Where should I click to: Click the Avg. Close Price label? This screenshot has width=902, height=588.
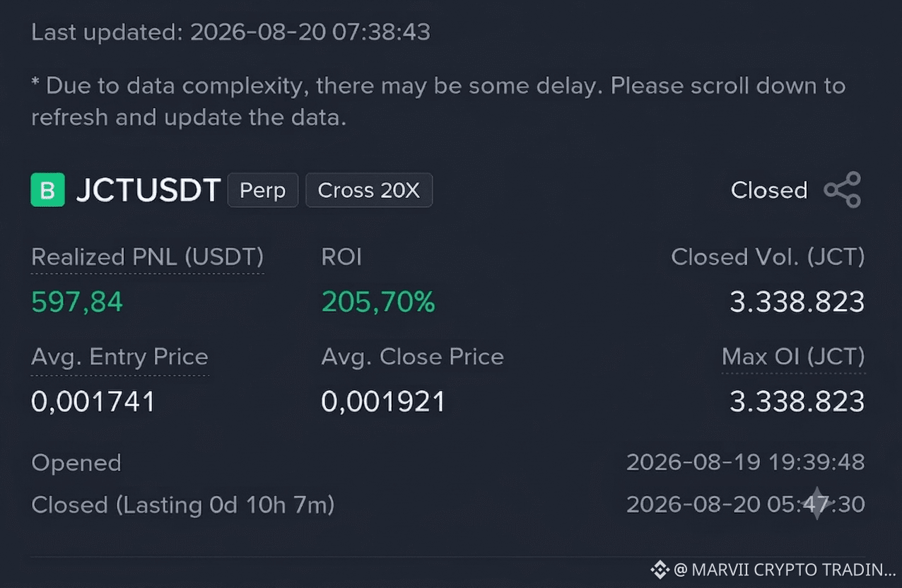(413, 357)
